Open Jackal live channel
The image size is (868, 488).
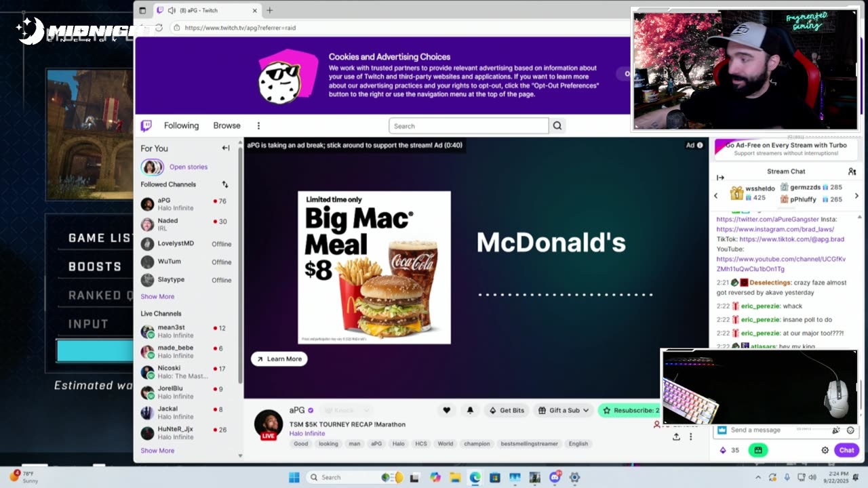(186, 413)
